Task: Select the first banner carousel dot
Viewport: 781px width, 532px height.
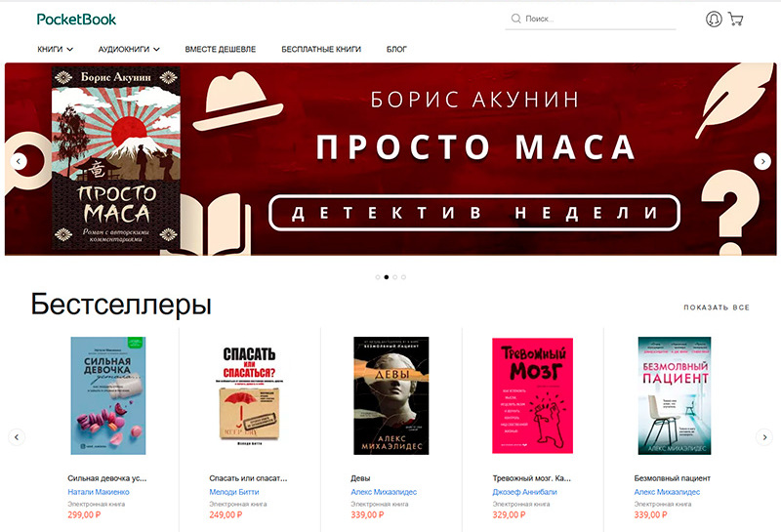Action: tap(378, 277)
